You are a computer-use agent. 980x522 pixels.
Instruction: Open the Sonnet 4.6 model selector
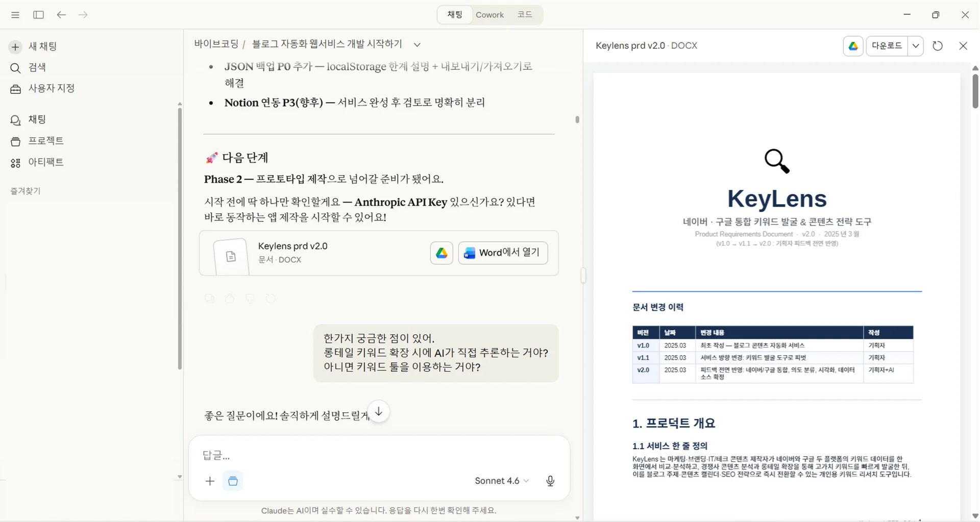[501, 481]
